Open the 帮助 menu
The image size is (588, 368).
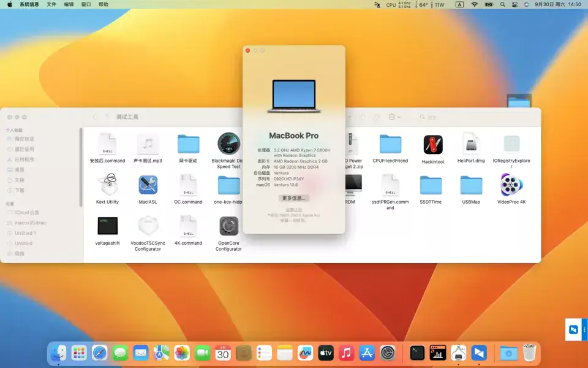[103, 4]
